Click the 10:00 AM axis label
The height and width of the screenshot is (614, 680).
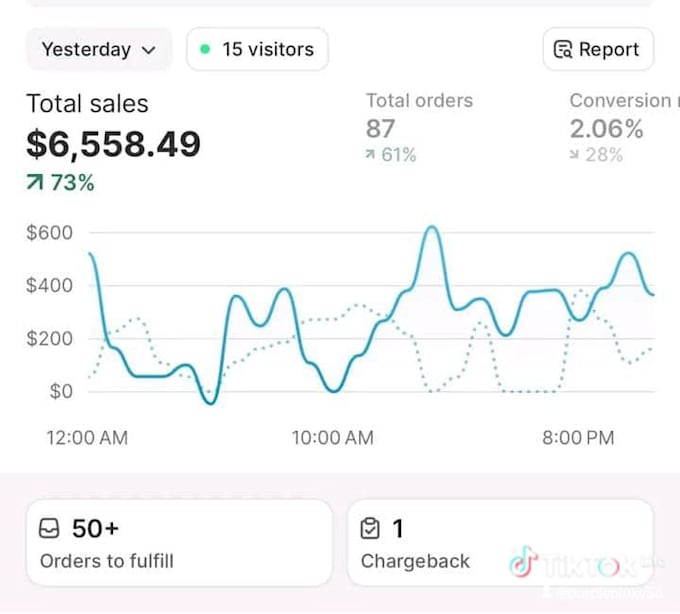pyautogui.click(x=333, y=438)
